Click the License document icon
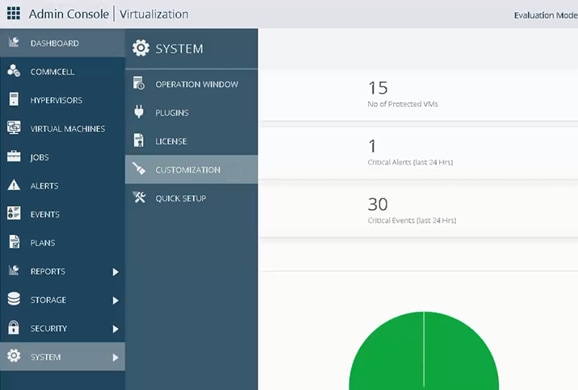578x390 pixels. point(139,140)
